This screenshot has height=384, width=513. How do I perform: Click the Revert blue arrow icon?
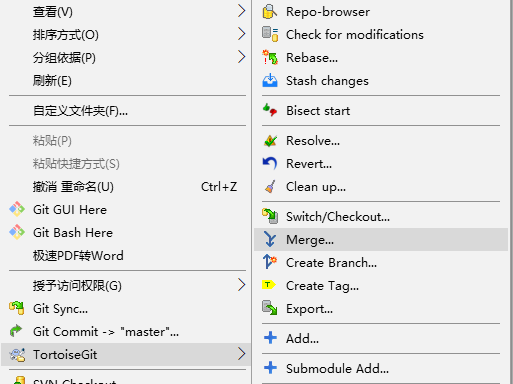tap(270, 164)
